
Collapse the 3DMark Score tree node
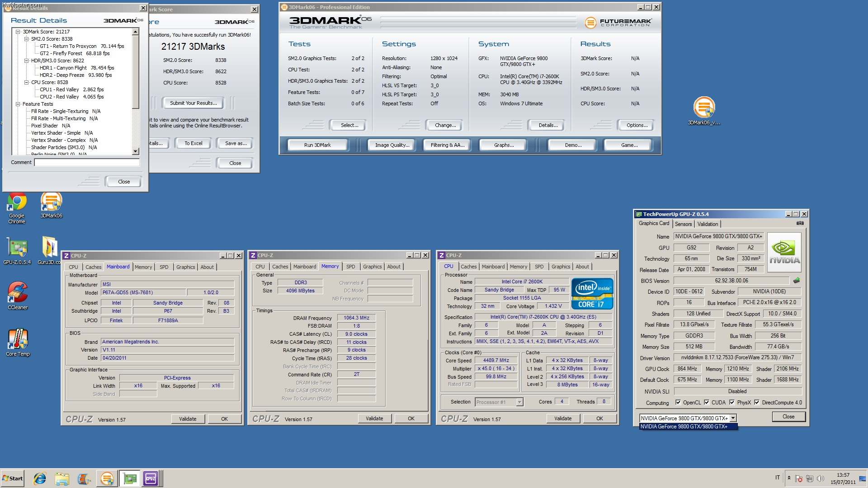tap(18, 32)
